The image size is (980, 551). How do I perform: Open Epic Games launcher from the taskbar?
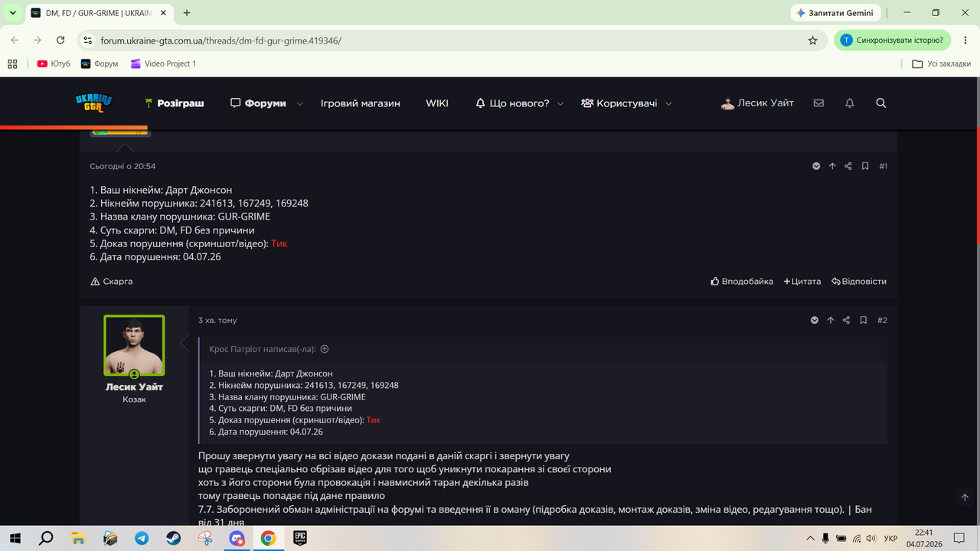[x=299, y=539]
